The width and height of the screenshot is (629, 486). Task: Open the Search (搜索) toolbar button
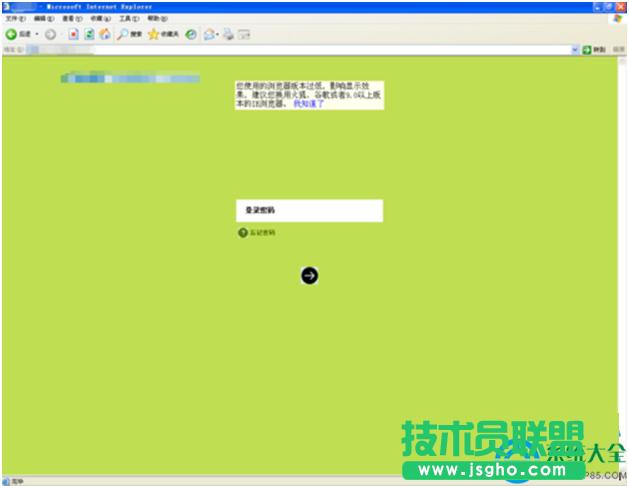coord(129,34)
